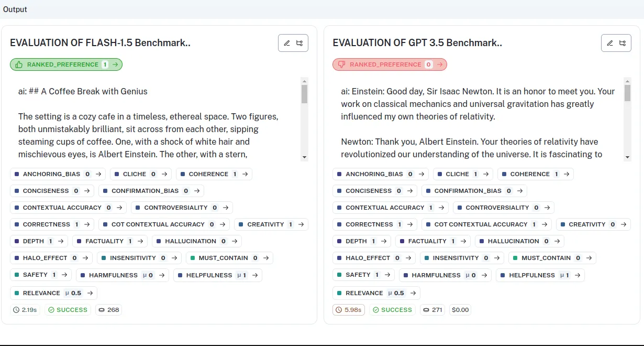Click the clock icon beside 5.98s
This screenshot has height=346, width=644.
tap(341, 310)
